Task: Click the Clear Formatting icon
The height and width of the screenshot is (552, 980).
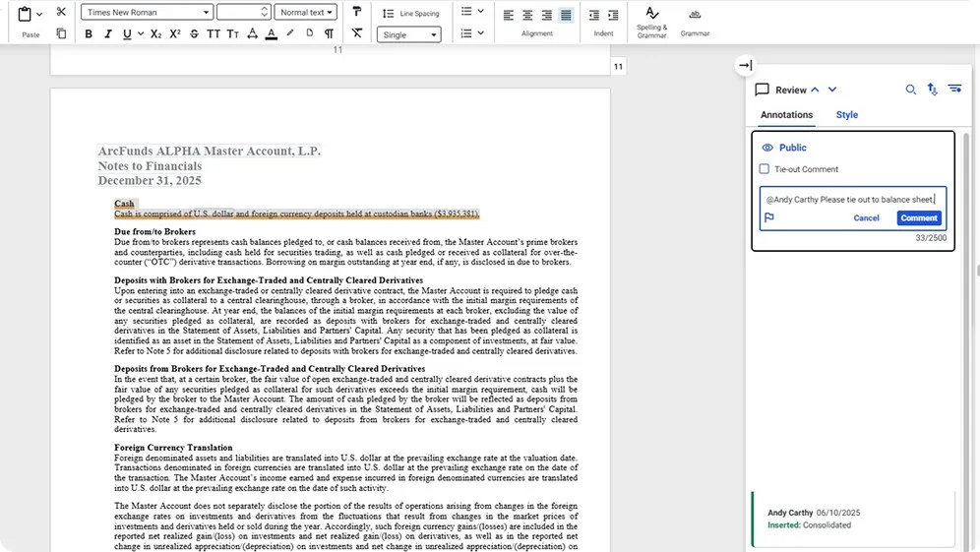Action: tap(357, 33)
